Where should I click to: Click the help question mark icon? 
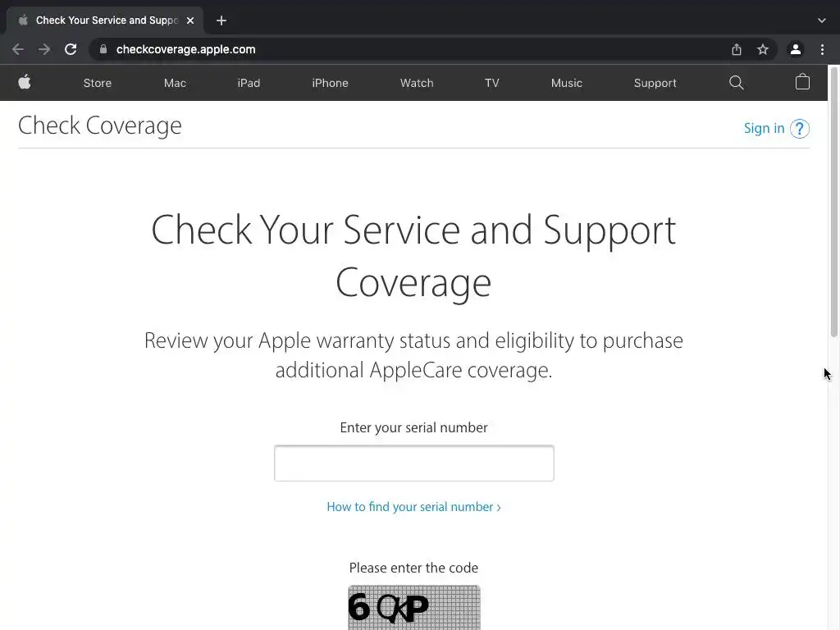coord(800,129)
